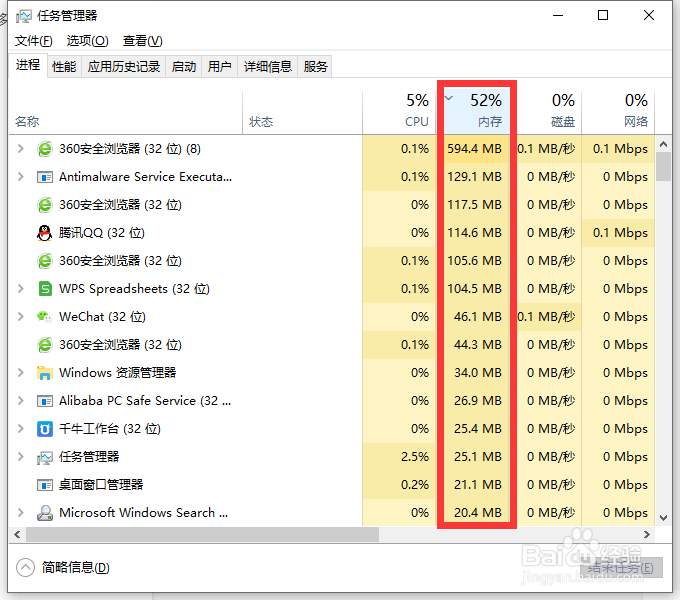The image size is (680, 600).
Task: Click the horizontal scrollbar thumb
Action: (203, 535)
